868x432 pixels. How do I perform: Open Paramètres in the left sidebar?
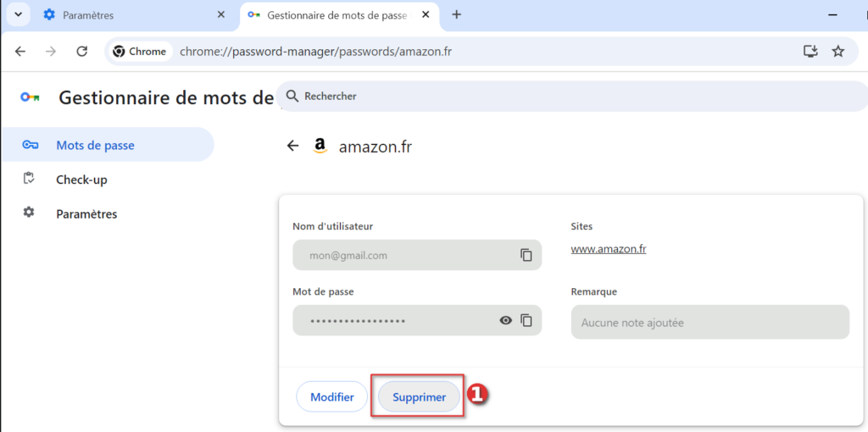coord(86,213)
